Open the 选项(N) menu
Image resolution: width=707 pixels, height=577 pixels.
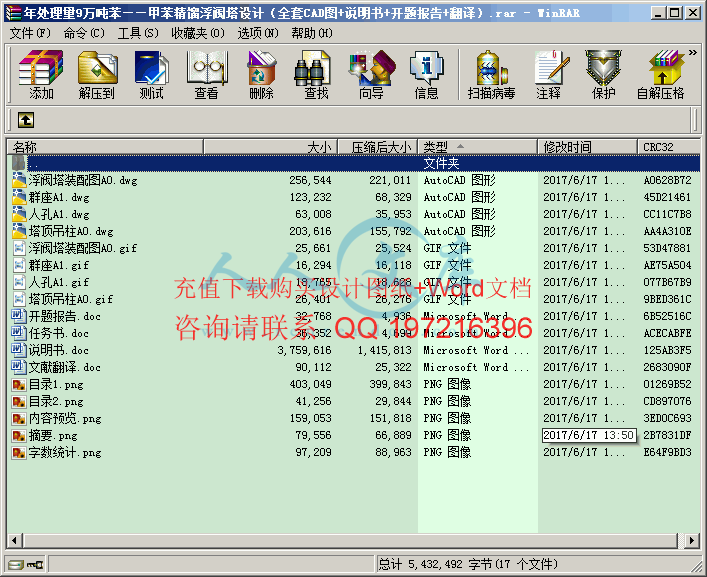[x=258, y=33]
